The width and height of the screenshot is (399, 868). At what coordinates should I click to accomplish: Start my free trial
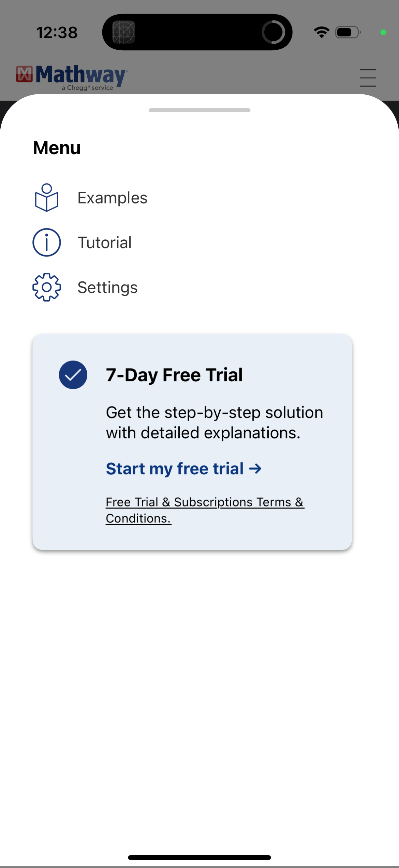pos(175,469)
